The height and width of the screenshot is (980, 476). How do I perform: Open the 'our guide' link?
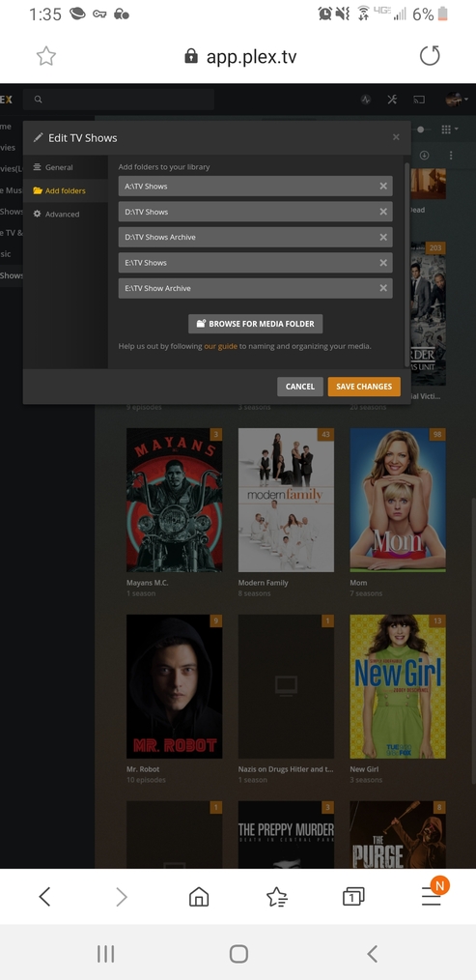click(220, 346)
